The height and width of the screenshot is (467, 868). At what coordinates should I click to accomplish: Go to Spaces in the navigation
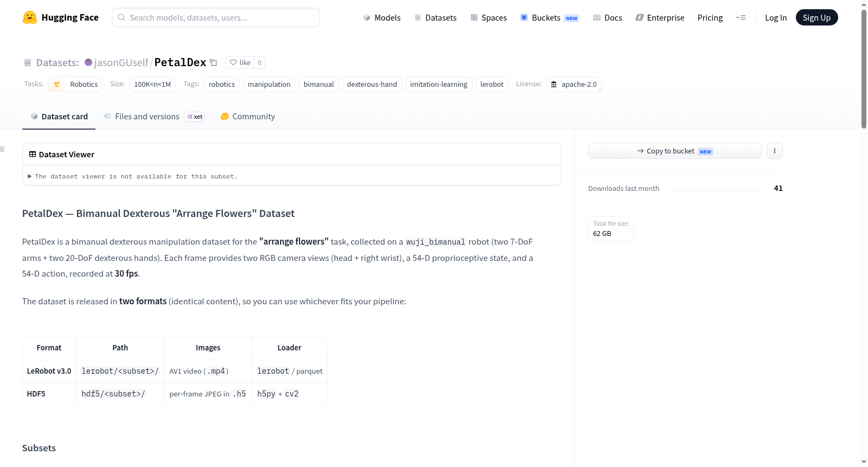coord(489,17)
